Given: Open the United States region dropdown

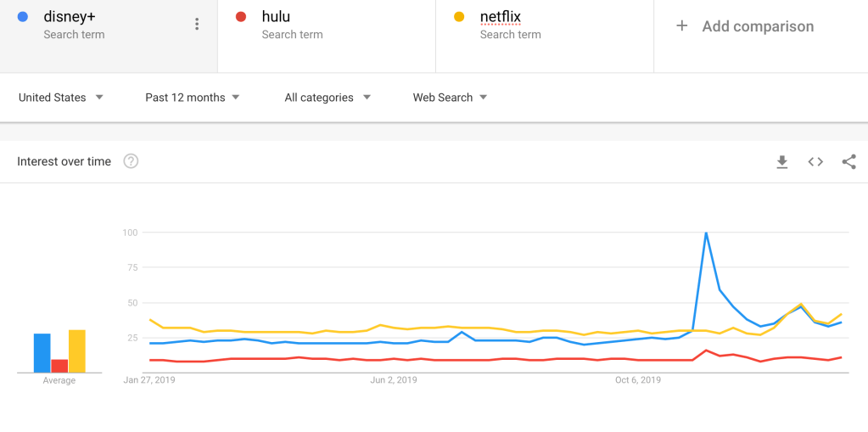Looking at the screenshot, I should (61, 98).
